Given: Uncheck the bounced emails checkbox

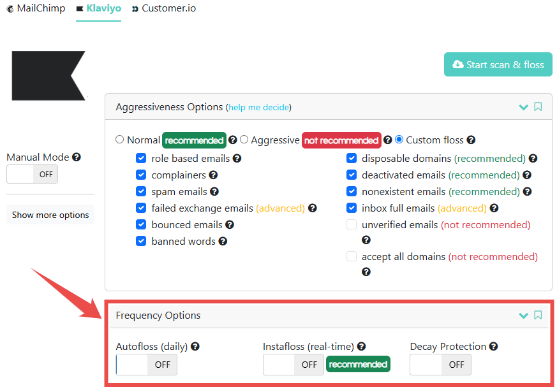Looking at the screenshot, I should pyautogui.click(x=141, y=224).
